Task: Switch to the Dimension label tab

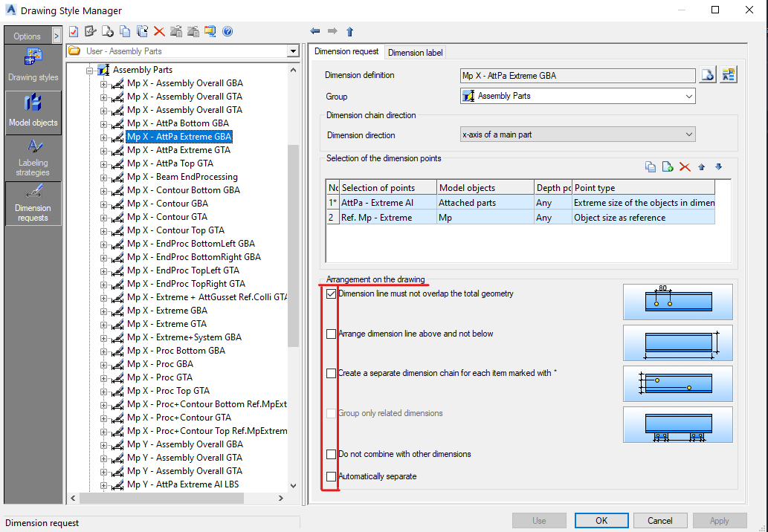Action: pos(415,52)
